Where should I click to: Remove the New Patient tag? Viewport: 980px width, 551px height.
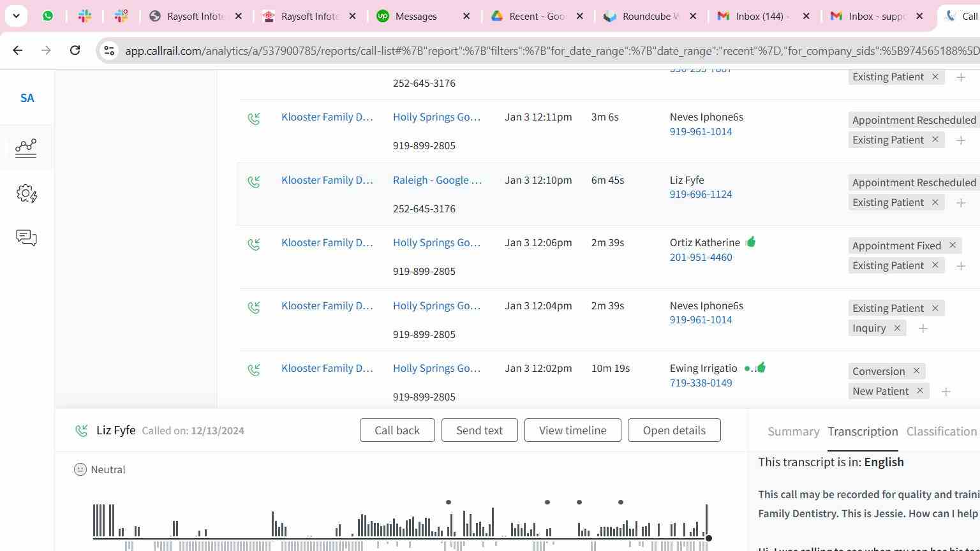coord(919,391)
